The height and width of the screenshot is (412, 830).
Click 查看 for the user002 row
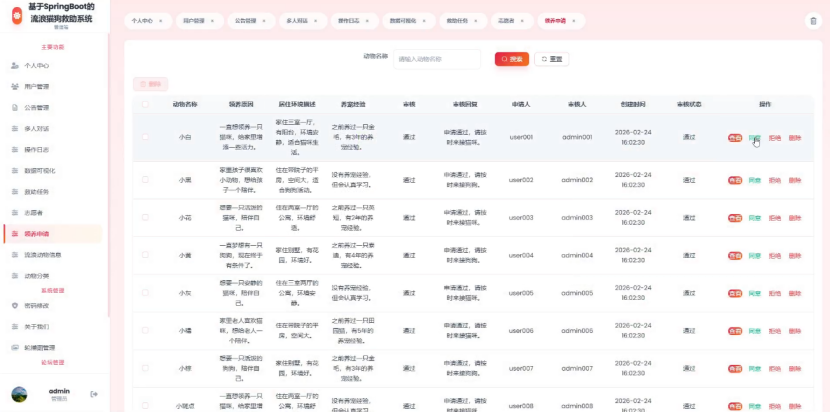pos(735,180)
